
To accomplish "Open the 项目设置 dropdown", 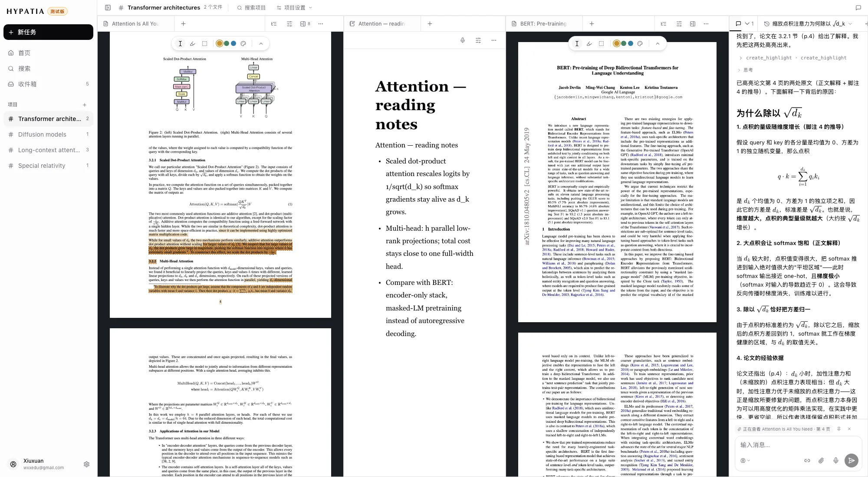I will click(294, 7).
